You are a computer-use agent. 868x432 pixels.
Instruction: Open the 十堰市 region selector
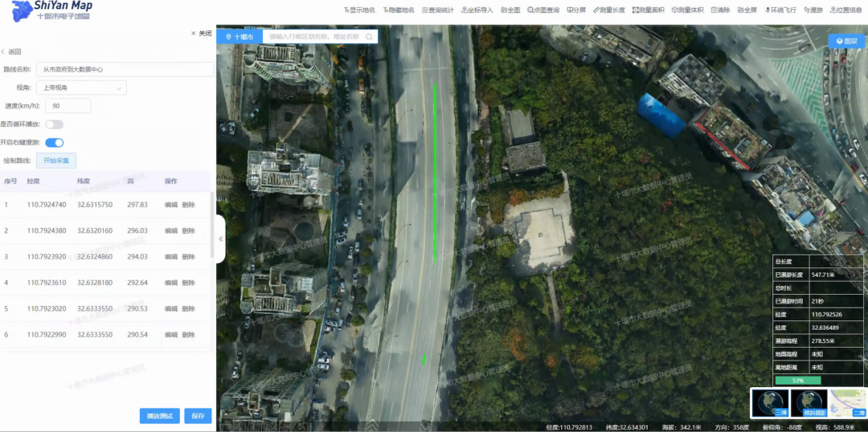[x=240, y=37]
